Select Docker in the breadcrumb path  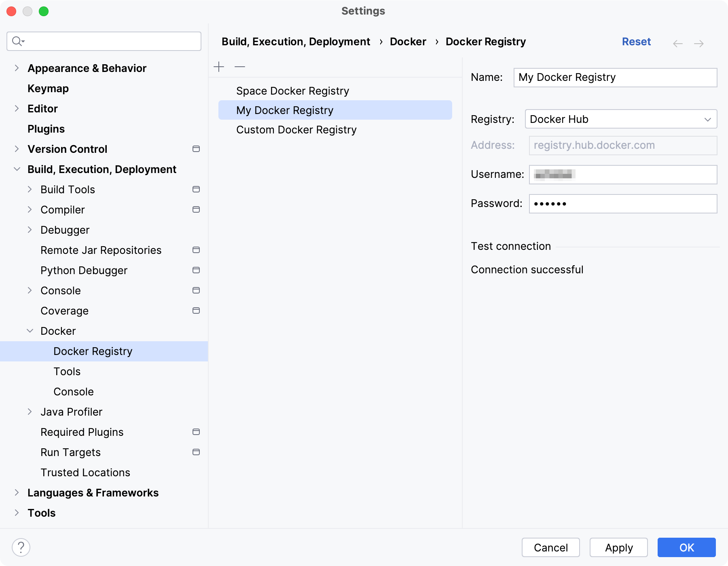(x=408, y=41)
